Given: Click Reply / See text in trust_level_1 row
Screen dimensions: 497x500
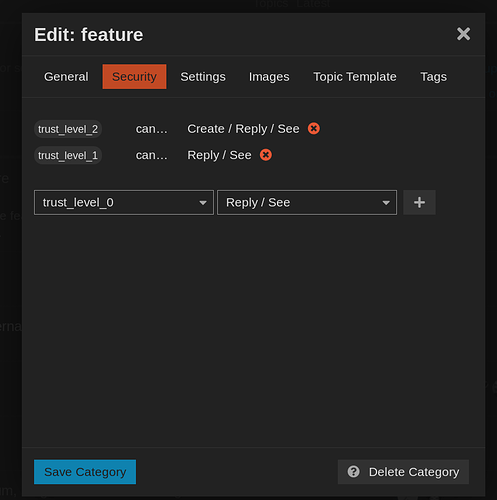Looking at the screenshot, I should tap(219, 155).
